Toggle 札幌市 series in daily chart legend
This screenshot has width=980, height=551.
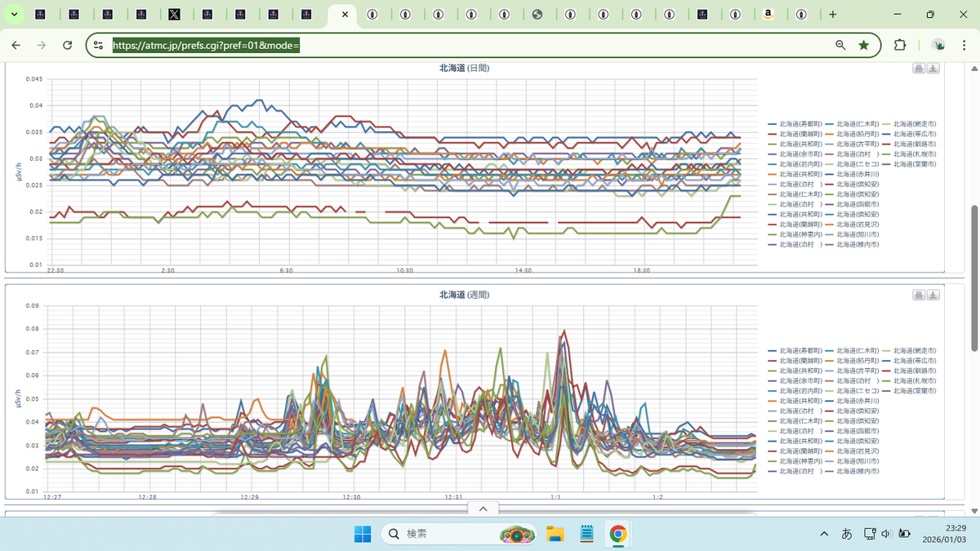pyautogui.click(x=909, y=154)
